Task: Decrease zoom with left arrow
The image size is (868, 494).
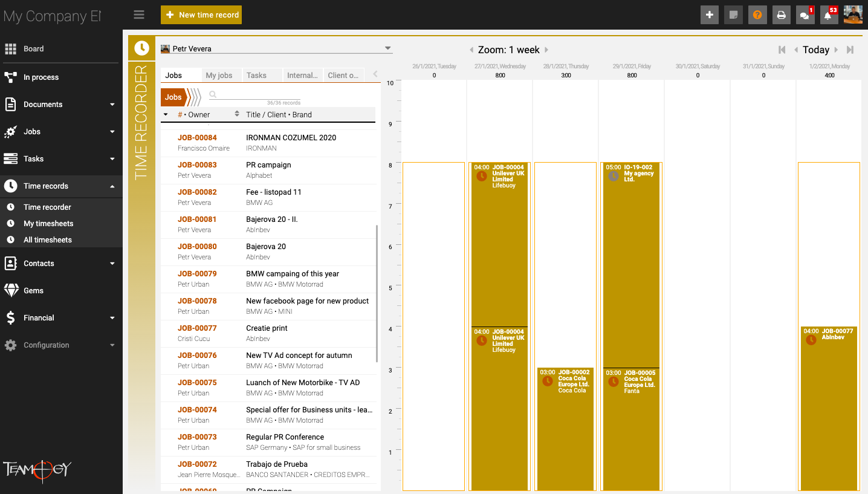Action: (471, 50)
